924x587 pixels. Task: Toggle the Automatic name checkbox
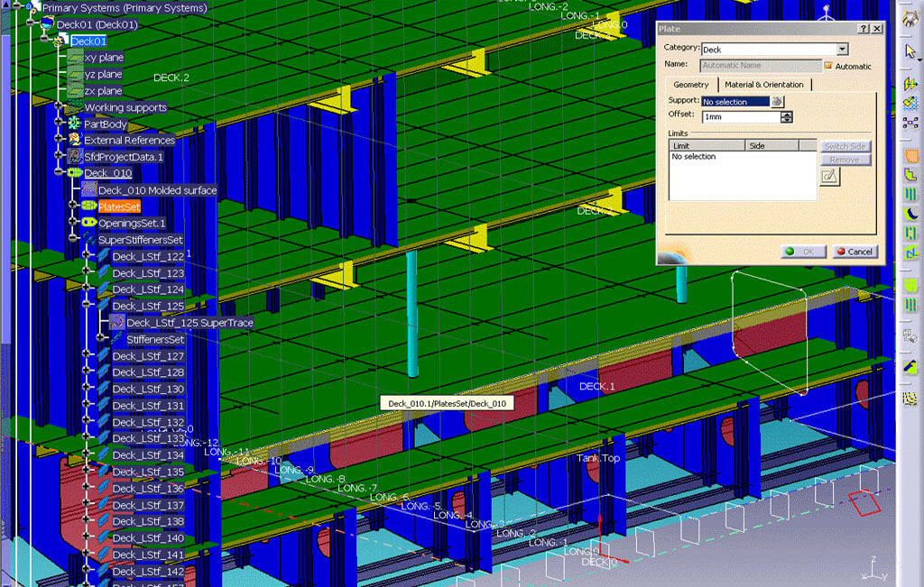828,66
